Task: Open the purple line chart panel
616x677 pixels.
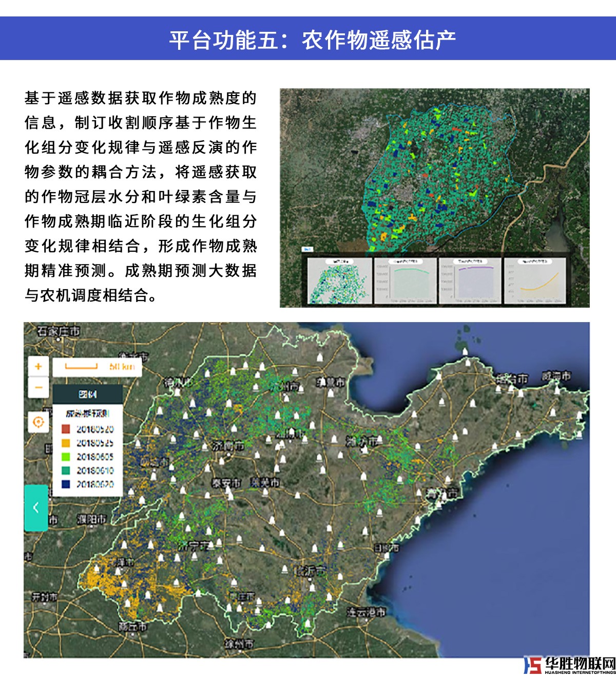Action: 470,281
